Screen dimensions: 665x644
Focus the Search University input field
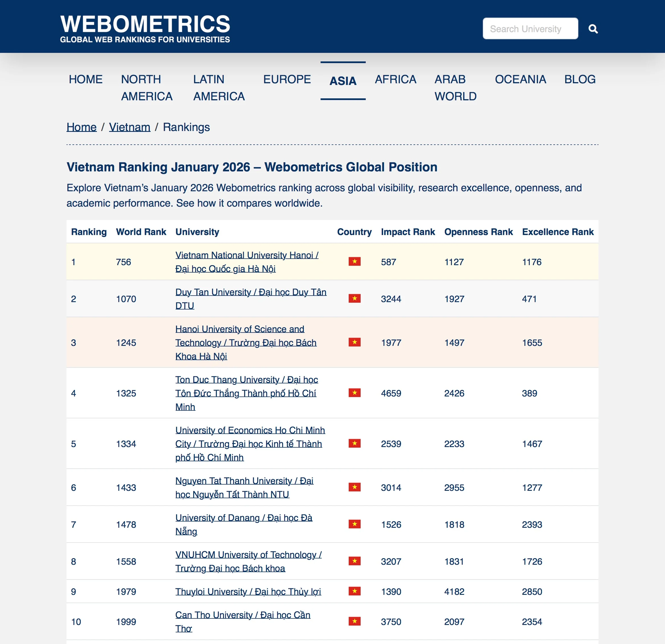tap(530, 29)
